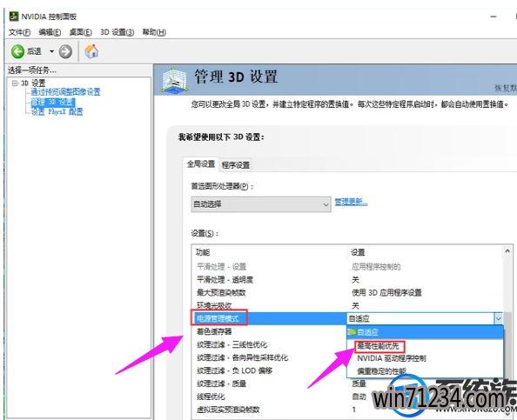This screenshot has width=517, height=420.
Task: Click the grey Forward arrow icon
Action: click(x=65, y=51)
